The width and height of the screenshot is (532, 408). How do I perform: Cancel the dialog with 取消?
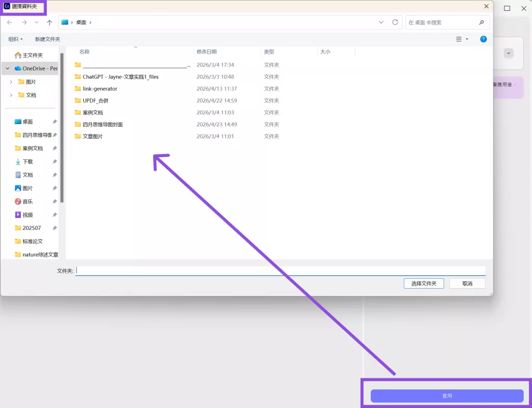467,283
